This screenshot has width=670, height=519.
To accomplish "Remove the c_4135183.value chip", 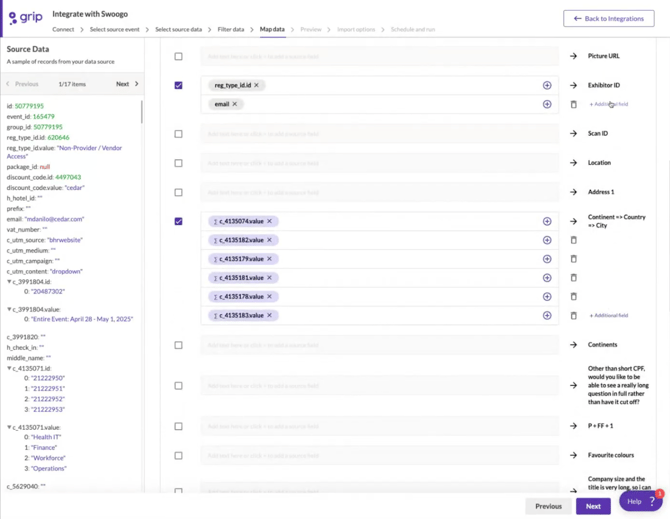I will point(269,315).
